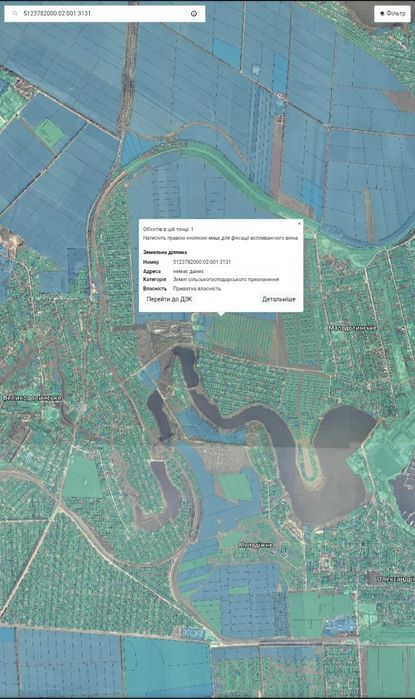Click the popup pointer tip marking the parcel
Image resolution: width=415 pixels, height=699 pixels.
click(x=221, y=314)
